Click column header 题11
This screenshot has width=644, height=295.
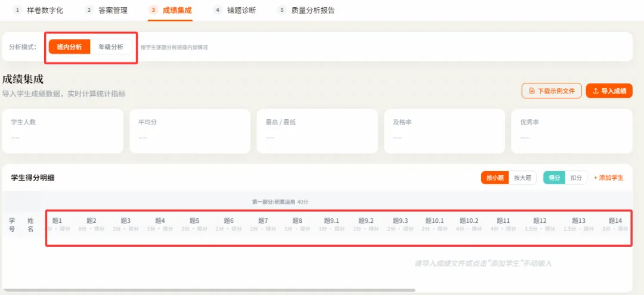(x=503, y=221)
